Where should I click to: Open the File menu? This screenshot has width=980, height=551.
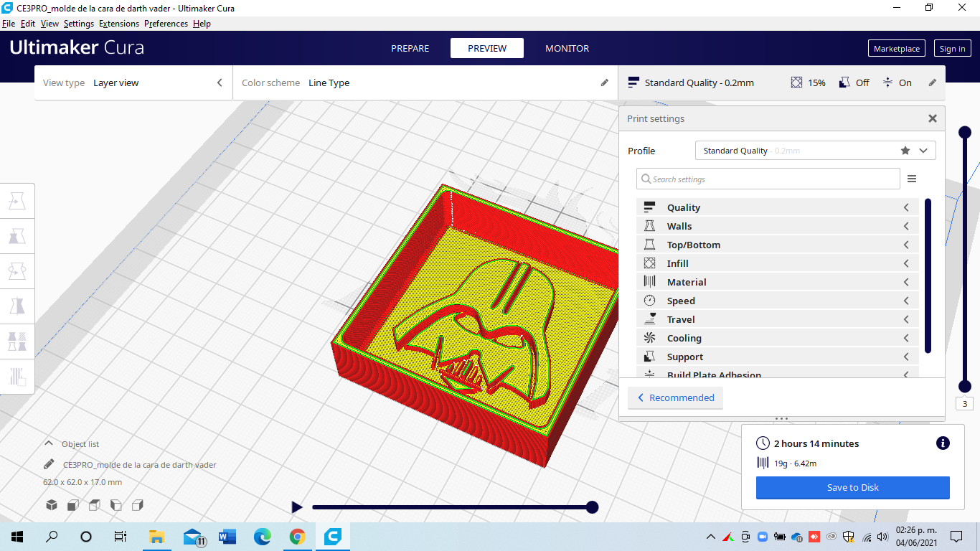point(9,24)
